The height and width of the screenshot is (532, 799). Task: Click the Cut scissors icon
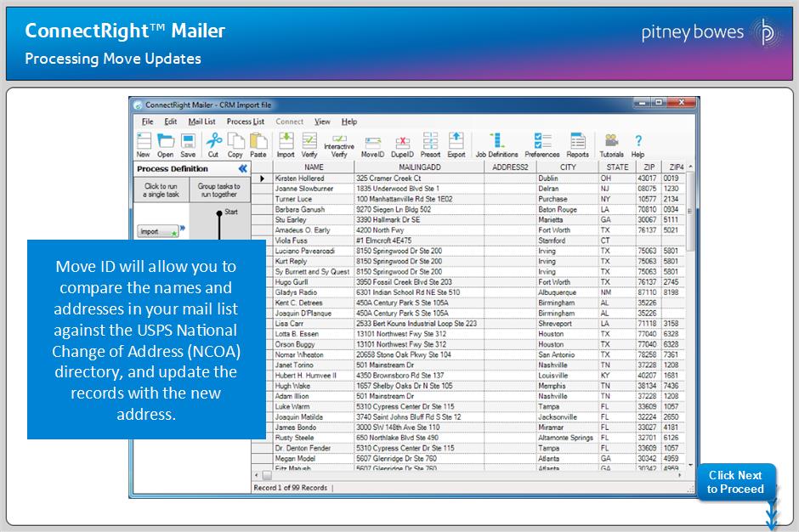tap(213, 144)
